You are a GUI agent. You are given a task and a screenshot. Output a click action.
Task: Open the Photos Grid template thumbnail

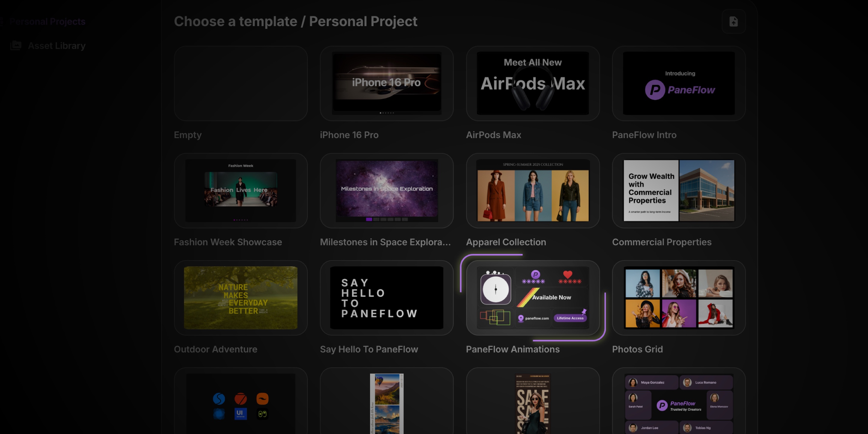click(x=679, y=298)
